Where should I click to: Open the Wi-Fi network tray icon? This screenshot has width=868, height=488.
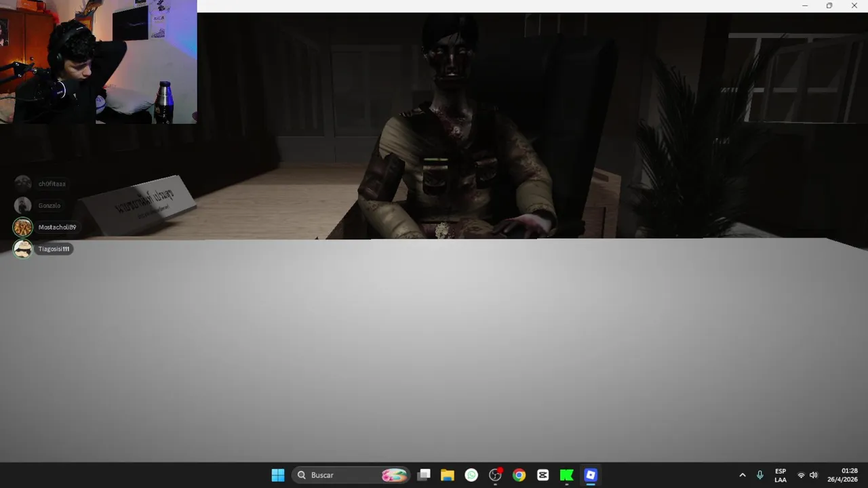pyautogui.click(x=801, y=475)
